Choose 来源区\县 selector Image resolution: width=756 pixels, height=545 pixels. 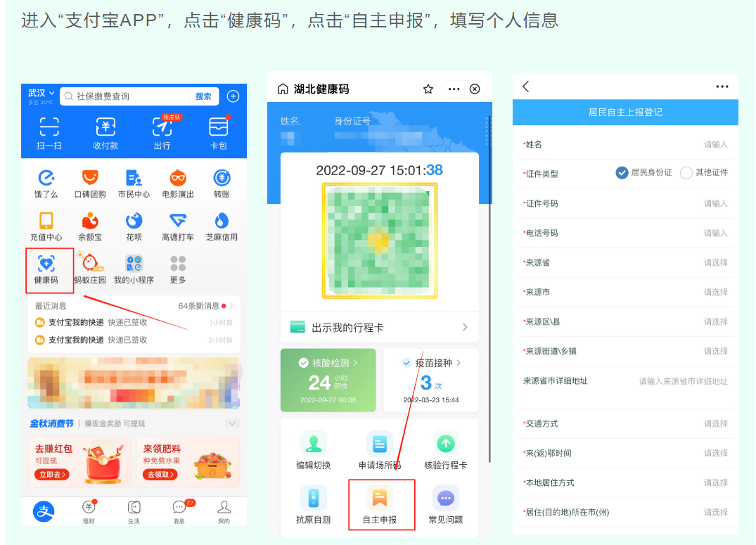click(x=625, y=321)
